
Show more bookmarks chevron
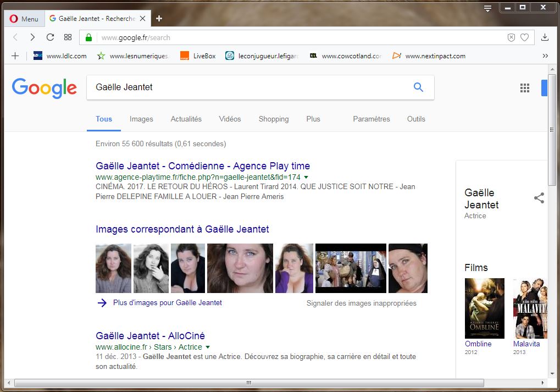pos(545,56)
